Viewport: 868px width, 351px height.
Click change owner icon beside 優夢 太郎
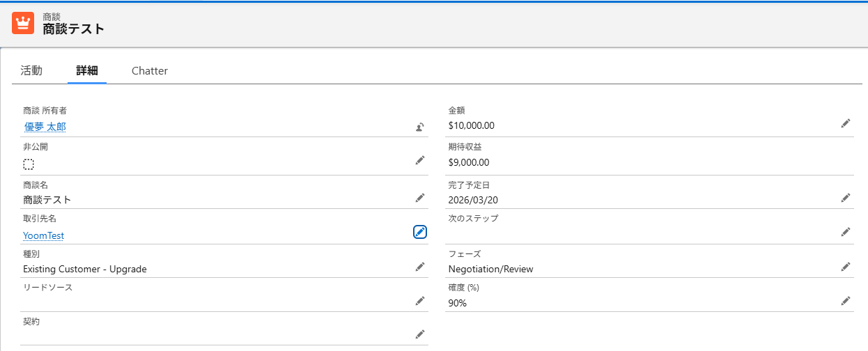[x=419, y=127]
